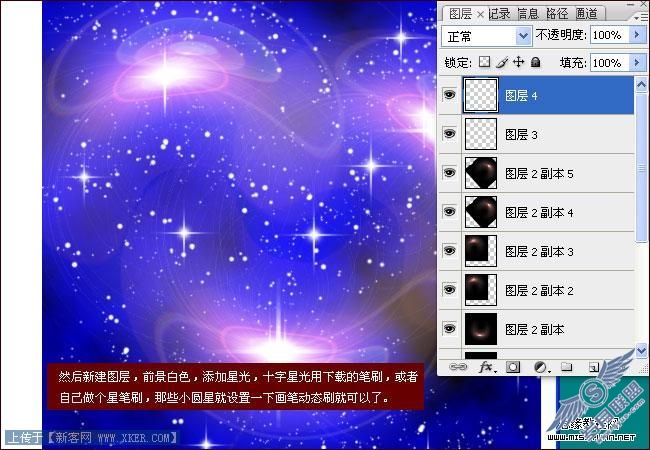The image size is (650, 450).
Task: Select the 图层 3 layer thumbnail
Action: coord(481,134)
